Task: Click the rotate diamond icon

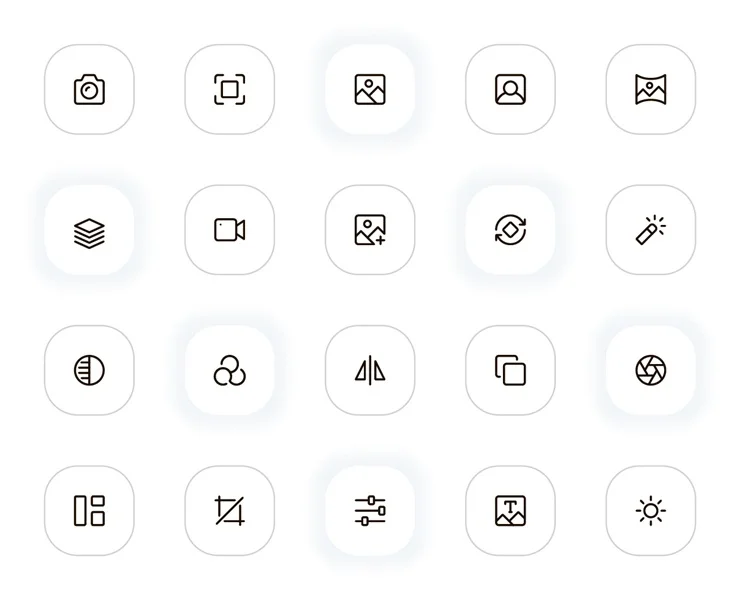Action: click(x=510, y=230)
